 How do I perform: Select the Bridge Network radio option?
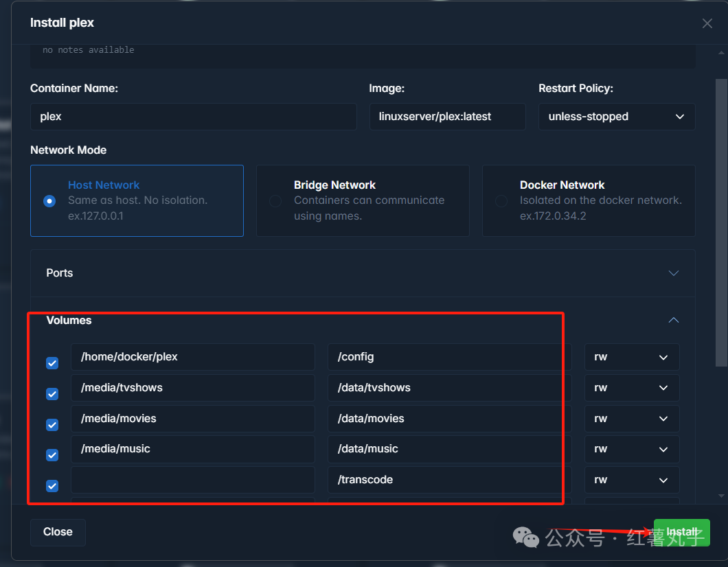[275, 201]
